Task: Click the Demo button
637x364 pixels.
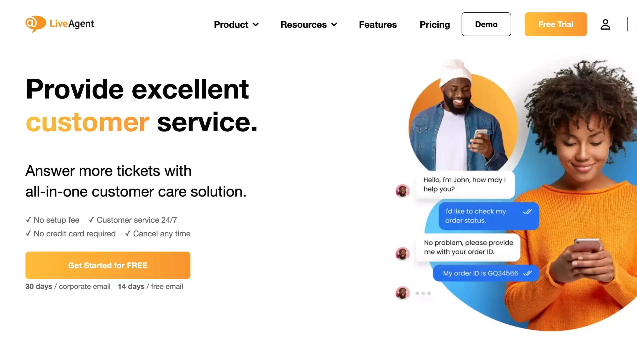Action: tap(486, 24)
